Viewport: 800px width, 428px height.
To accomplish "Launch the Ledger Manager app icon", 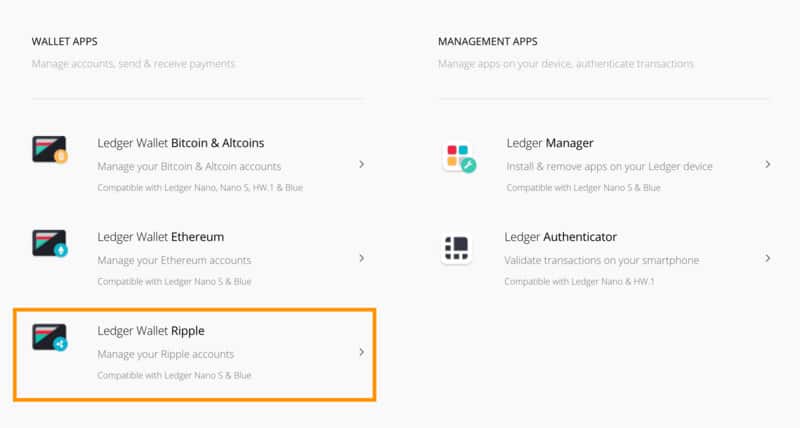I will click(x=459, y=157).
